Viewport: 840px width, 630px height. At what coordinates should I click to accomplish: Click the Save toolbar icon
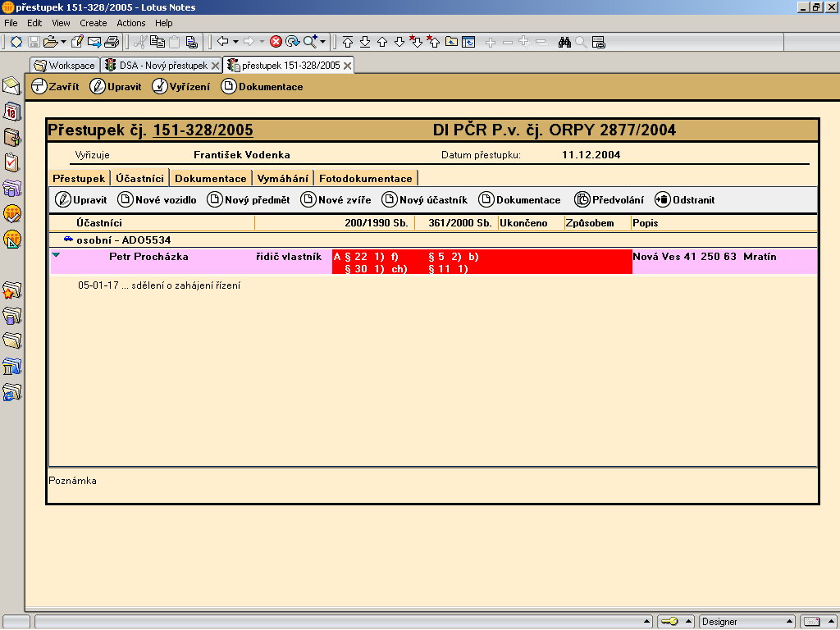34,42
